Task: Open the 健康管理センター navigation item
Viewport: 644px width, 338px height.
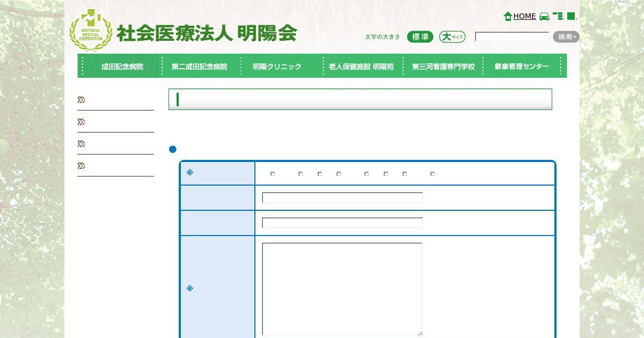Action: coord(522,67)
